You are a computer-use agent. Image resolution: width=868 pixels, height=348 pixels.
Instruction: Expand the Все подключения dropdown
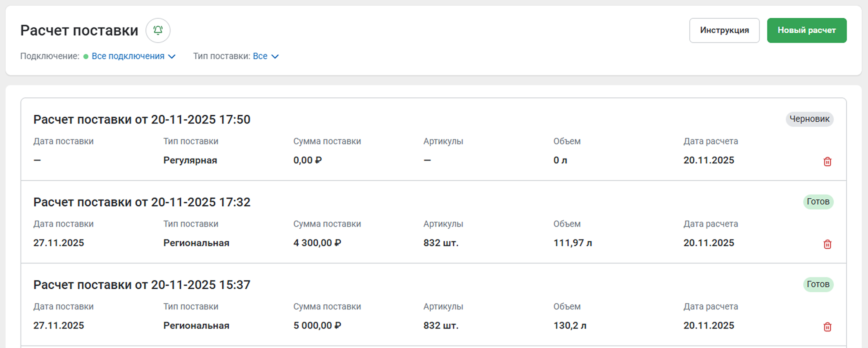128,56
